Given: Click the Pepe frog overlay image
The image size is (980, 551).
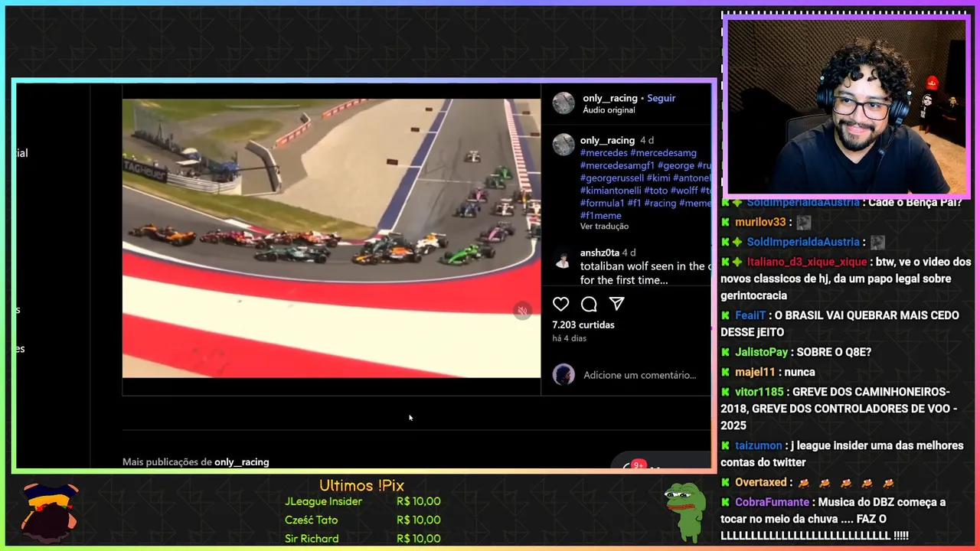Looking at the screenshot, I should pos(685,511).
